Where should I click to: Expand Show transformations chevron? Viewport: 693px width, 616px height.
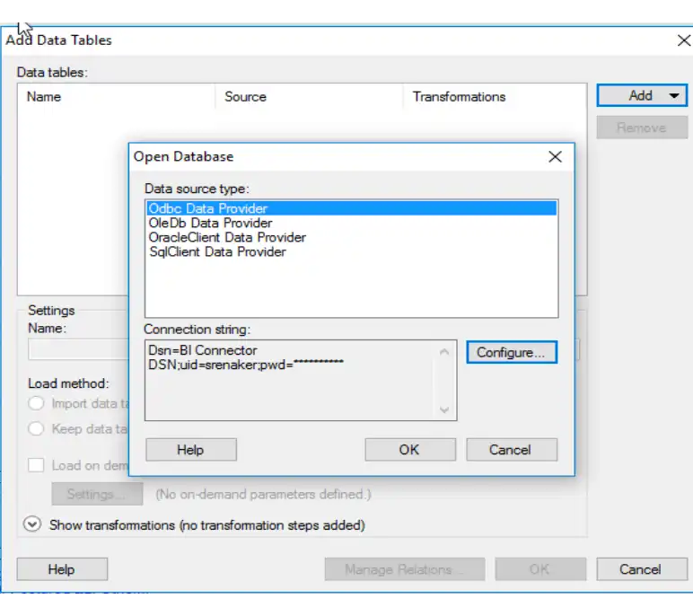32,524
